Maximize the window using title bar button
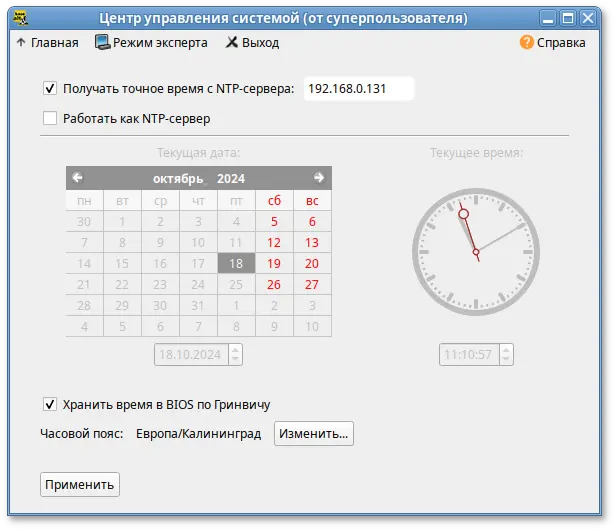This screenshot has width=615, height=530. (567, 17)
